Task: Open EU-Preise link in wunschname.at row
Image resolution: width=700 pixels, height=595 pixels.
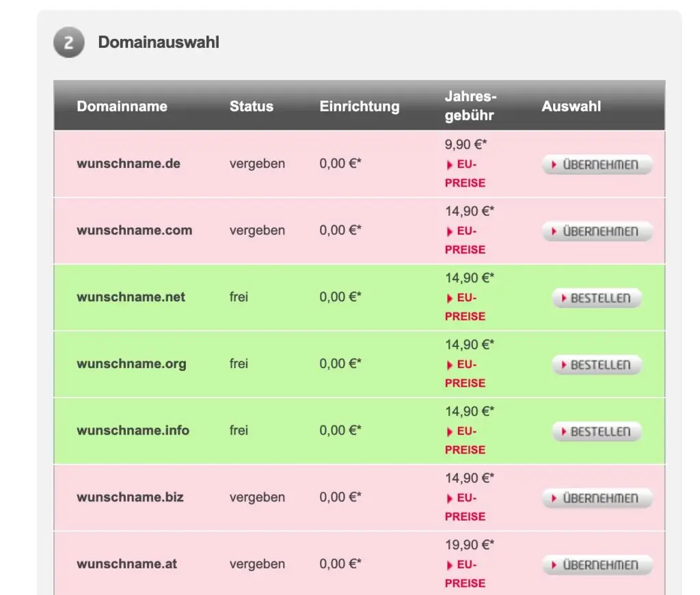Action: tap(465, 574)
